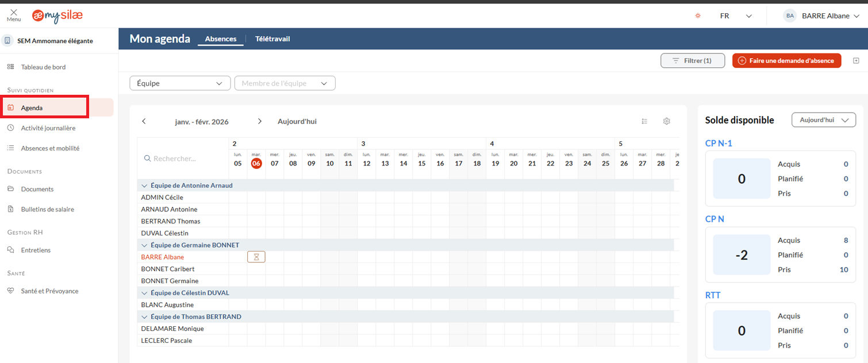Open the Membre de l'équipe dropdown
The height and width of the screenshot is (363, 868).
[285, 83]
